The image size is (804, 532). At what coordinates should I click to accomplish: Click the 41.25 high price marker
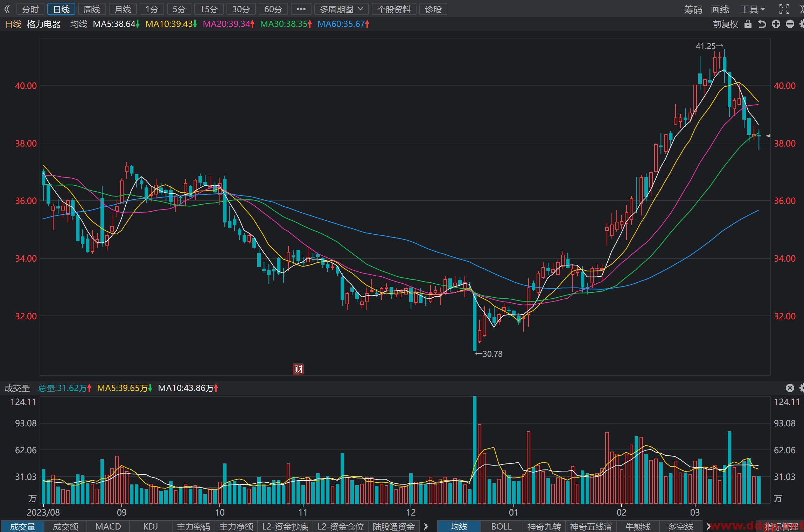tap(709, 46)
